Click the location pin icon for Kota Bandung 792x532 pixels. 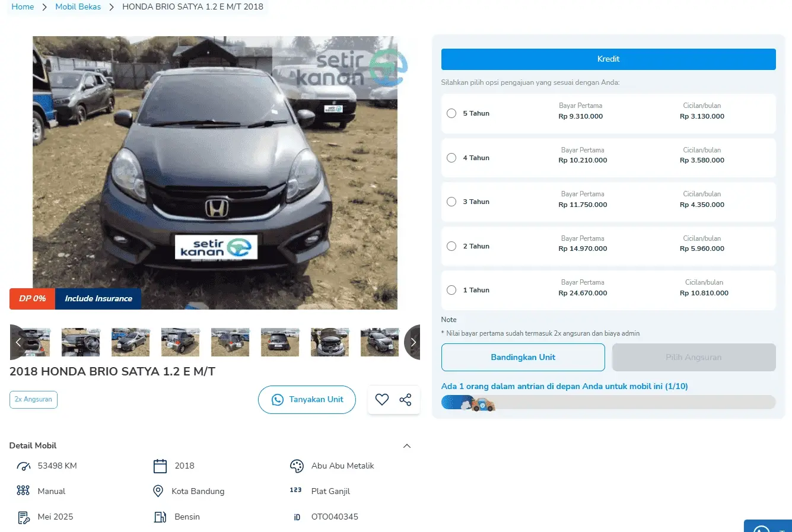pyautogui.click(x=158, y=491)
